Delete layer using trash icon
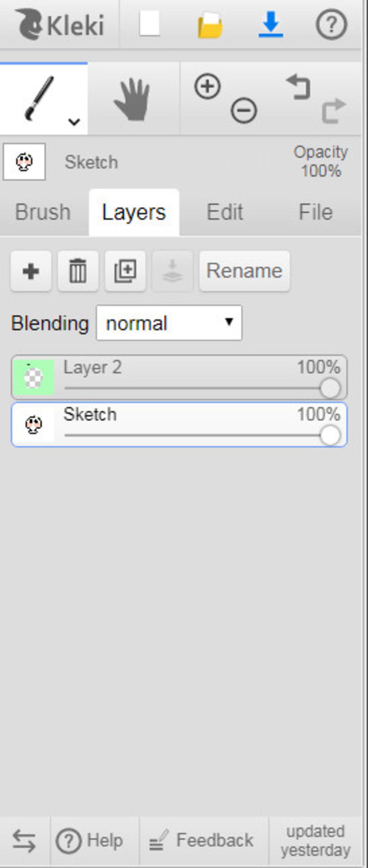368x868 pixels. 78,271
